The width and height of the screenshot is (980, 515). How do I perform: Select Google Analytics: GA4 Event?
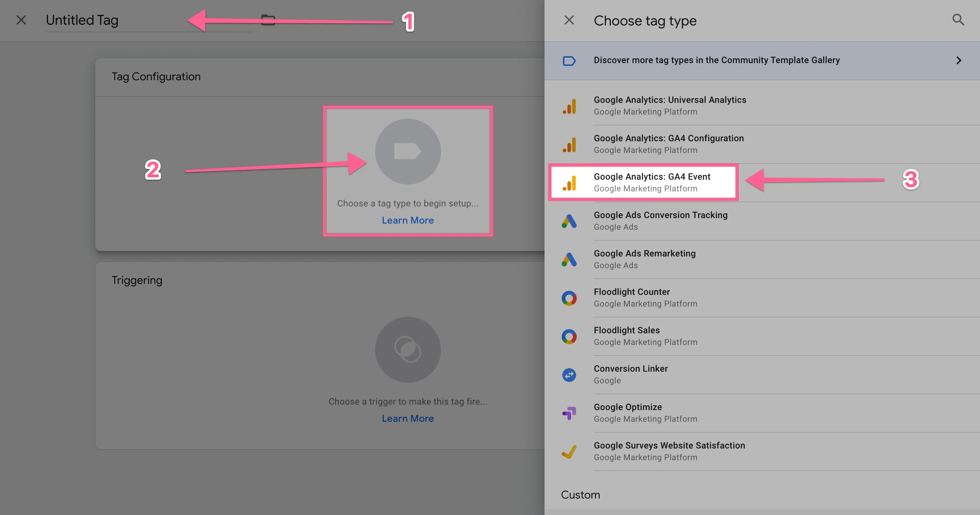pos(651,182)
